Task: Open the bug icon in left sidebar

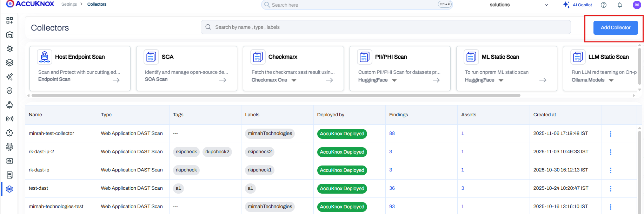Action: tap(9, 48)
